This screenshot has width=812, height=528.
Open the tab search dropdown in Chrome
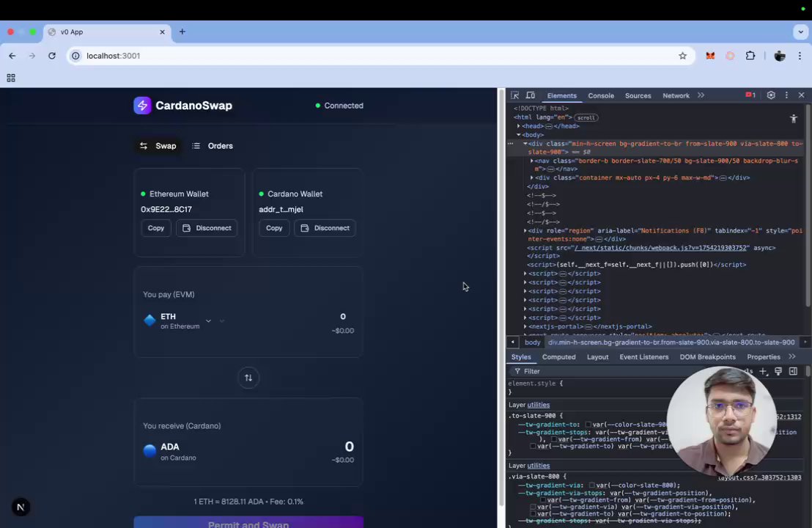coord(800,32)
